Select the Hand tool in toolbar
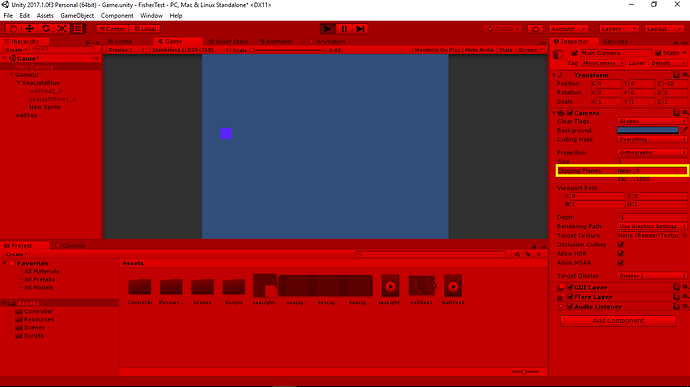The height and width of the screenshot is (387, 690). (x=13, y=29)
